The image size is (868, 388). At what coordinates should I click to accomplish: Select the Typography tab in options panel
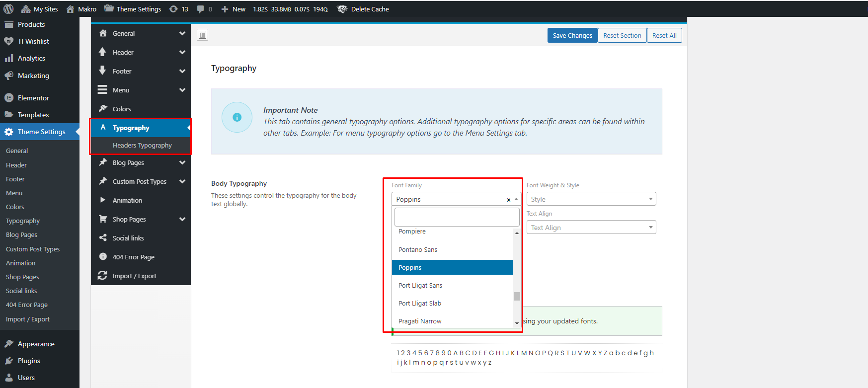pos(141,128)
